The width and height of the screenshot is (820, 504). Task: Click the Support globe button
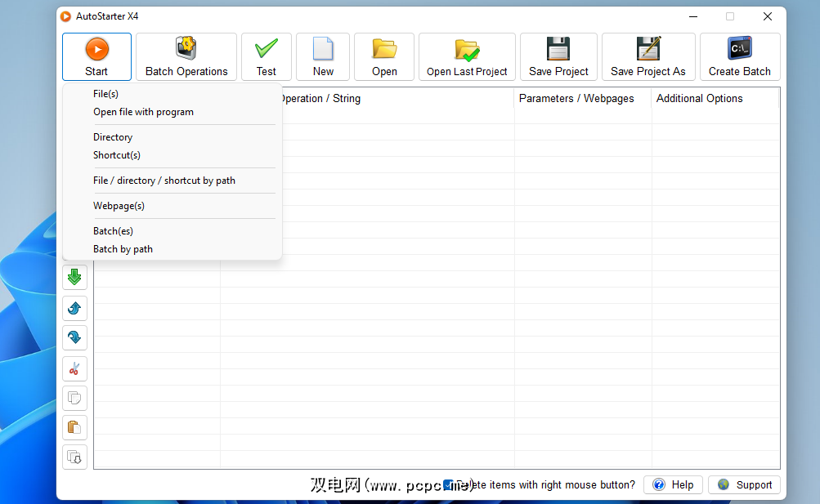tap(744, 484)
